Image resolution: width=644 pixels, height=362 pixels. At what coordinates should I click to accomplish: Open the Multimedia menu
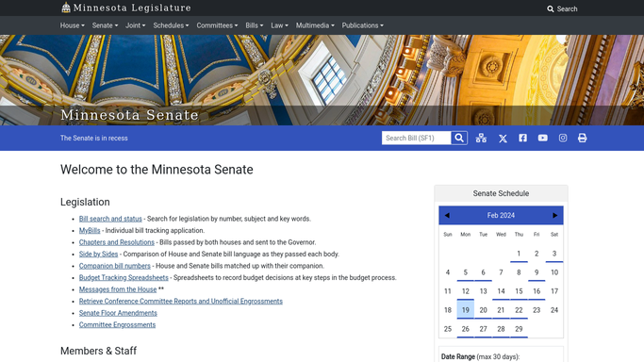[x=315, y=25]
